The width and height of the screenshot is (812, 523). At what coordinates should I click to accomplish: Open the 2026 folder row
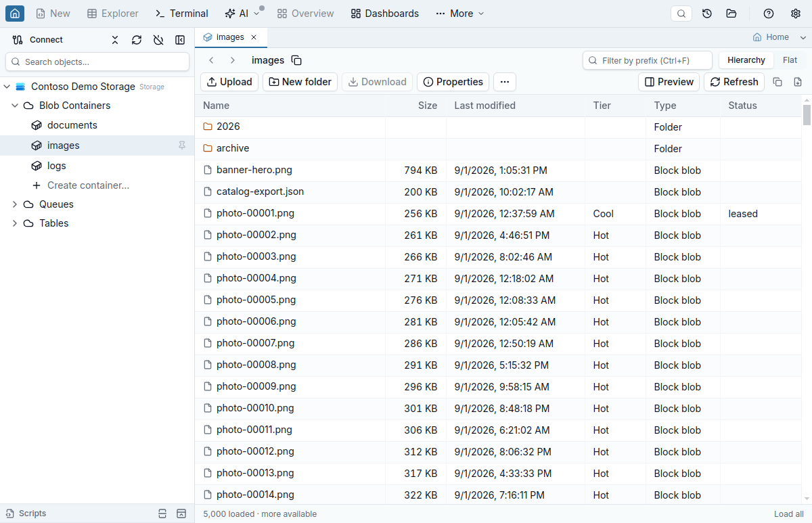(499, 127)
